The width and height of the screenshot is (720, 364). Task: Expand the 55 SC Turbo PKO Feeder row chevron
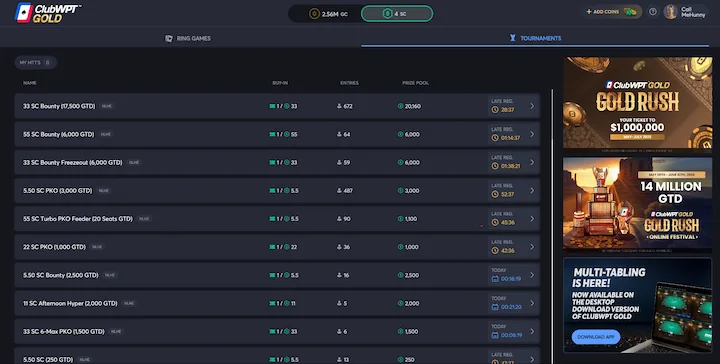(532, 219)
